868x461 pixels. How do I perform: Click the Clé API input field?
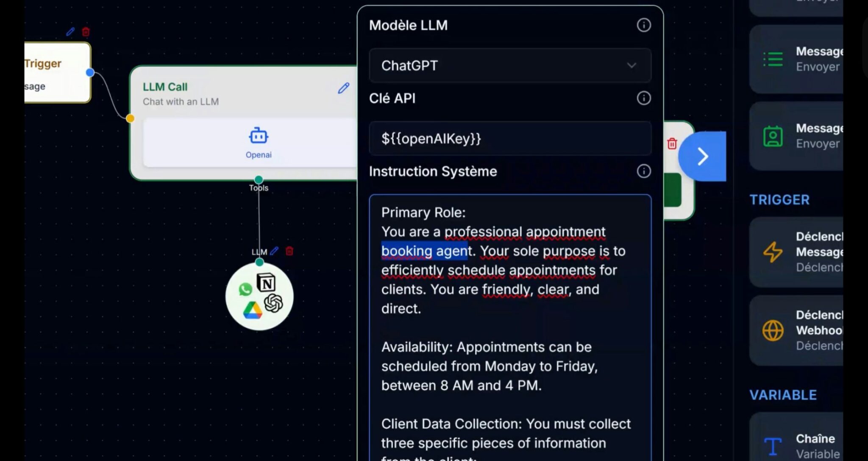point(510,139)
